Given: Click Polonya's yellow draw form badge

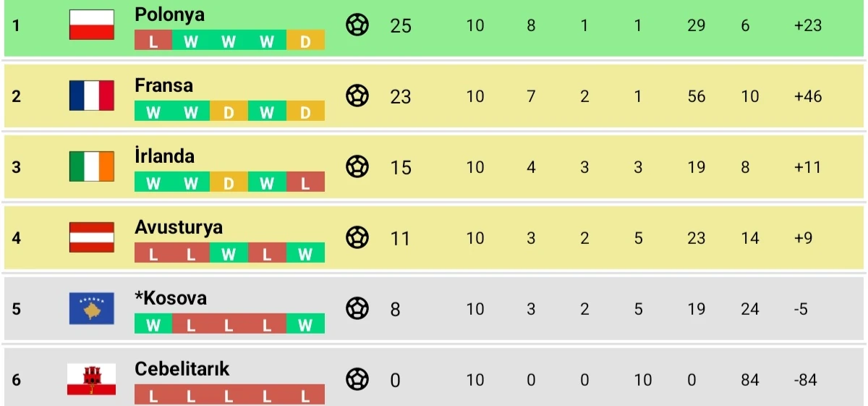Looking at the screenshot, I should (305, 42).
